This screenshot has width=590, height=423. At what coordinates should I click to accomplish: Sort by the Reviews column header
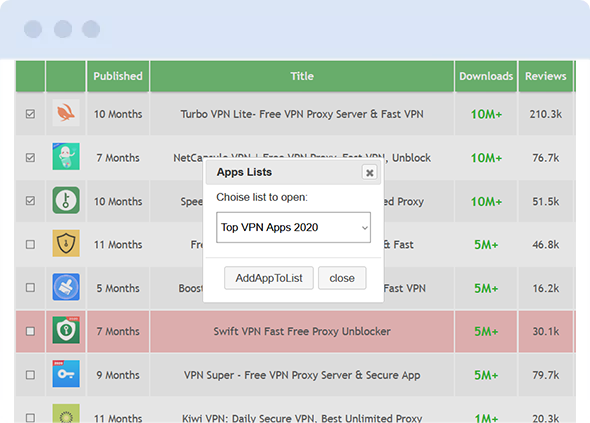coord(546,76)
